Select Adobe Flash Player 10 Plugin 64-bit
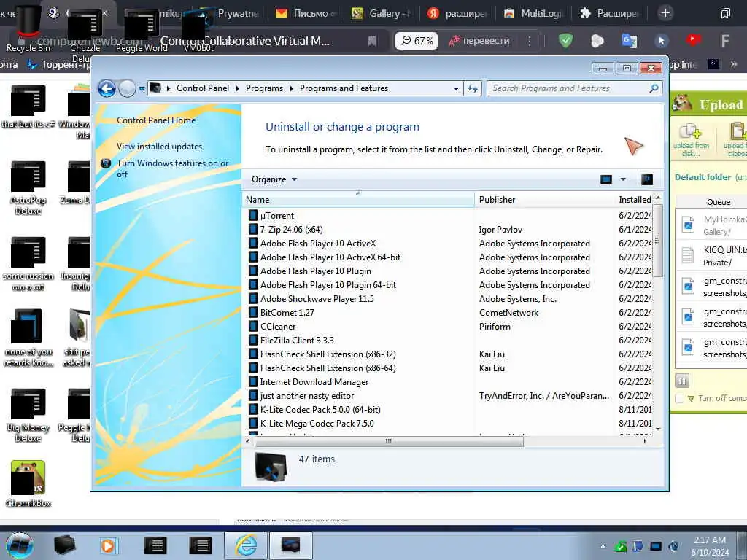Viewport: 747px width, 560px height. click(x=328, y=285)
